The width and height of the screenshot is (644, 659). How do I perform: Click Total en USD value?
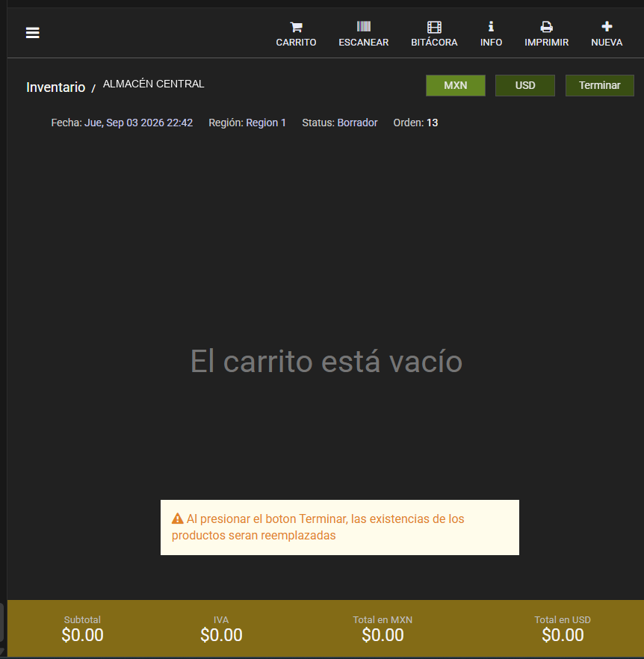tap(563, 635)
